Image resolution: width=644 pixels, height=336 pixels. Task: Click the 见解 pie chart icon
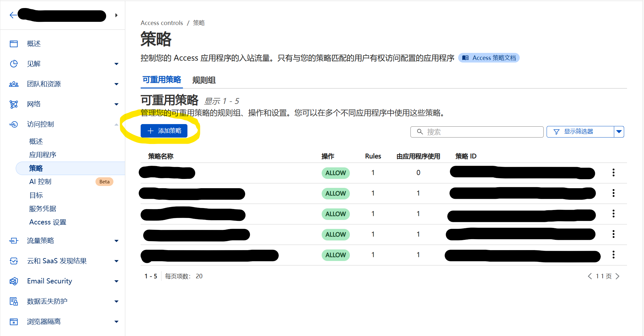(x=14, y=64)
